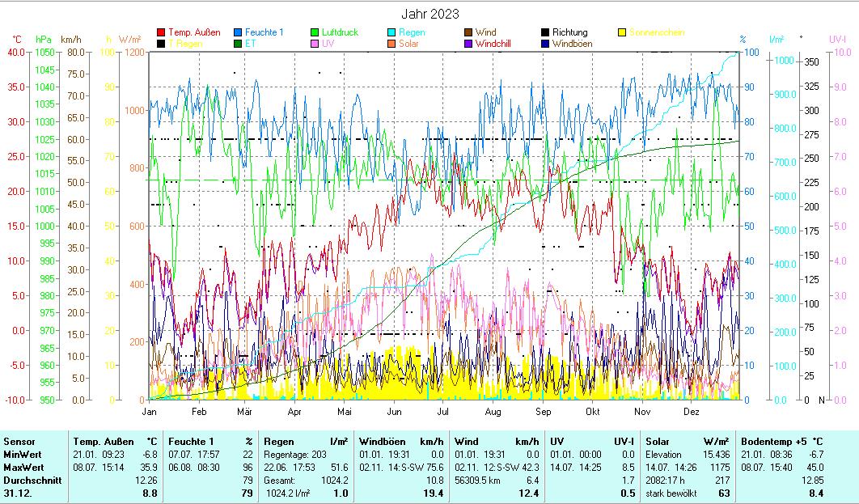The width and height of the screenshot is (859, 504).
Task: Click the 'Mär' month label on the x-axis
Action: pyautogui.click(x=244, y=412)
